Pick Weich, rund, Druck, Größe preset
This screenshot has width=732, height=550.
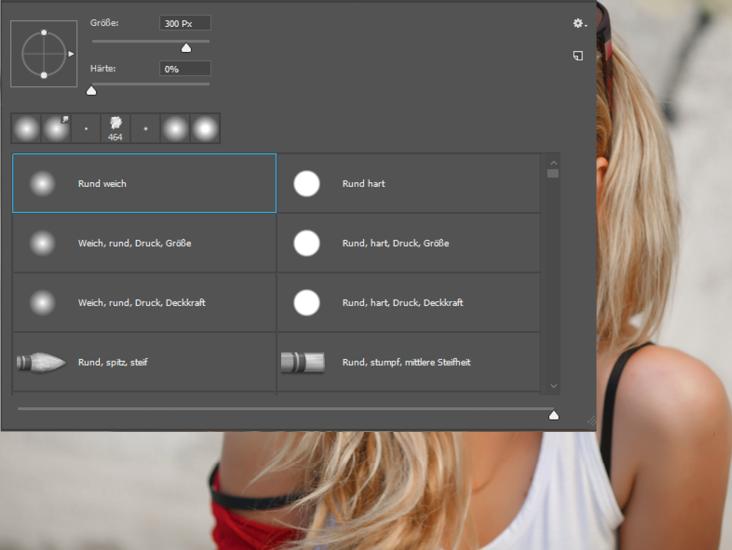pyautogui.click(x=144, y=243)
